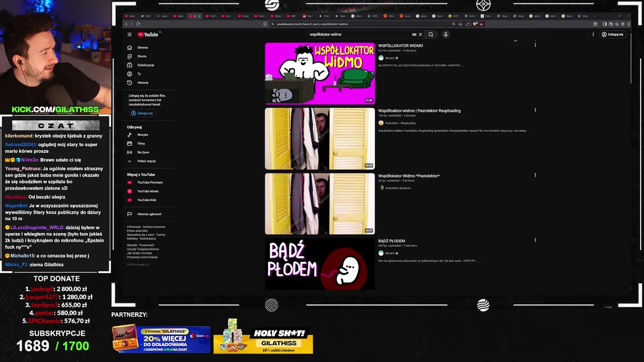644x362 pixels.
Task: Click Jak działa YouTube footer link
Action: [x=139, y=253]
